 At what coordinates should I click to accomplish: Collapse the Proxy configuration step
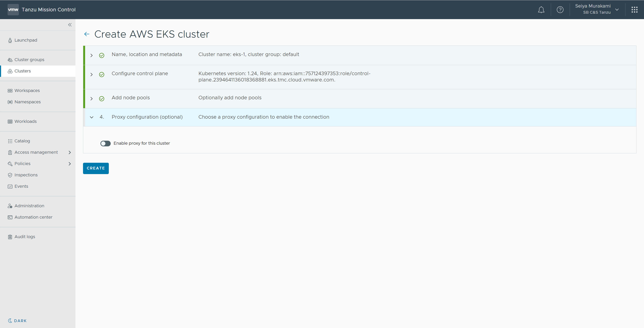[x=91, y=117]
